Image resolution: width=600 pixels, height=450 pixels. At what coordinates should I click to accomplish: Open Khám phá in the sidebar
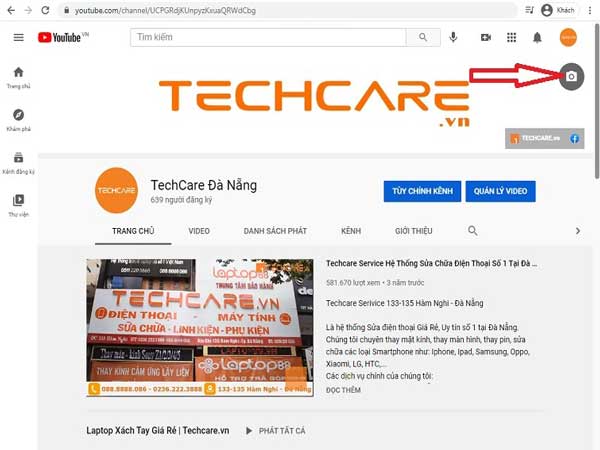(x=18, y=119)
